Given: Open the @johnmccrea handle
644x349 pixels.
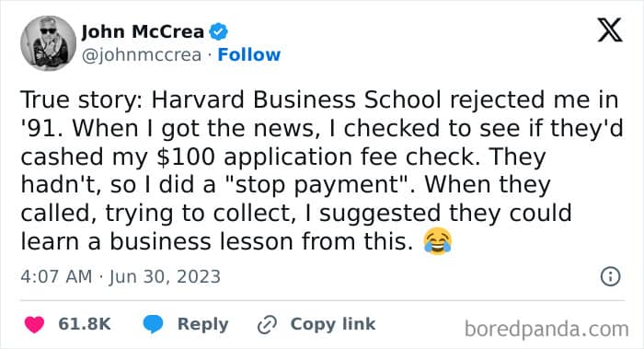Looking at the screenshot, I should pyautogui.click(x=142, y=55).
